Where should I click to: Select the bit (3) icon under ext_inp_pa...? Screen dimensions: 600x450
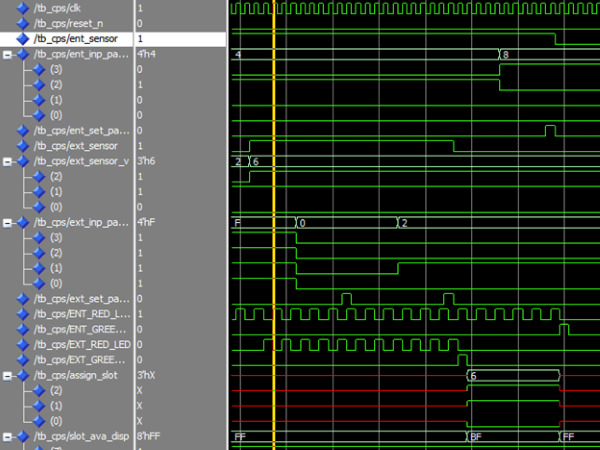click(39, 238)
